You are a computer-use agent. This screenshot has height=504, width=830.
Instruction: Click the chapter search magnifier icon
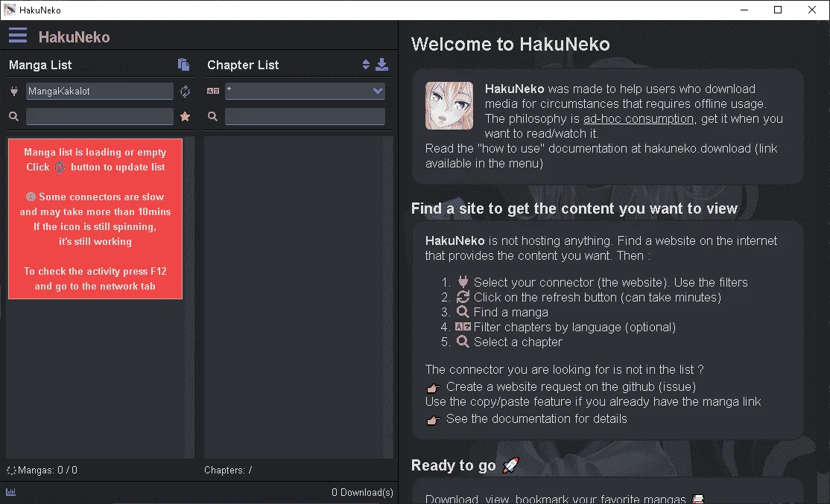point(213,116)
